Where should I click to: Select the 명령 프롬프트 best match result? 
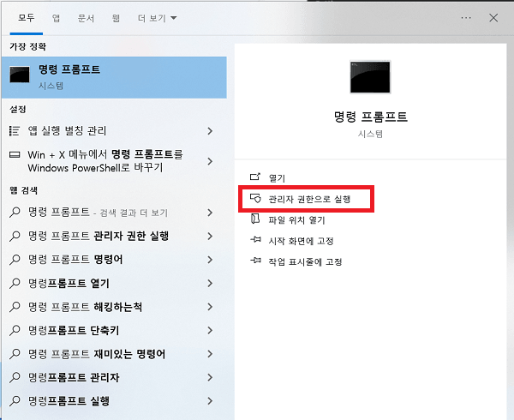tap(114, 77)
